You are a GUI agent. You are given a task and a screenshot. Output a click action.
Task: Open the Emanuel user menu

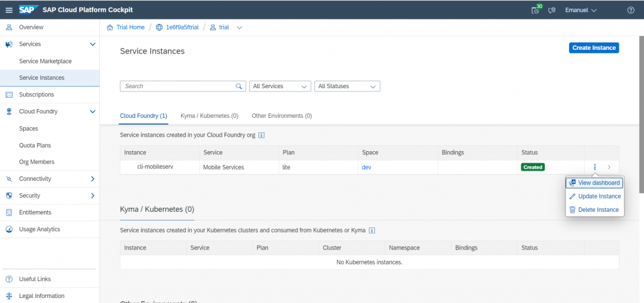pyautogui.click(x=580, y=10)
